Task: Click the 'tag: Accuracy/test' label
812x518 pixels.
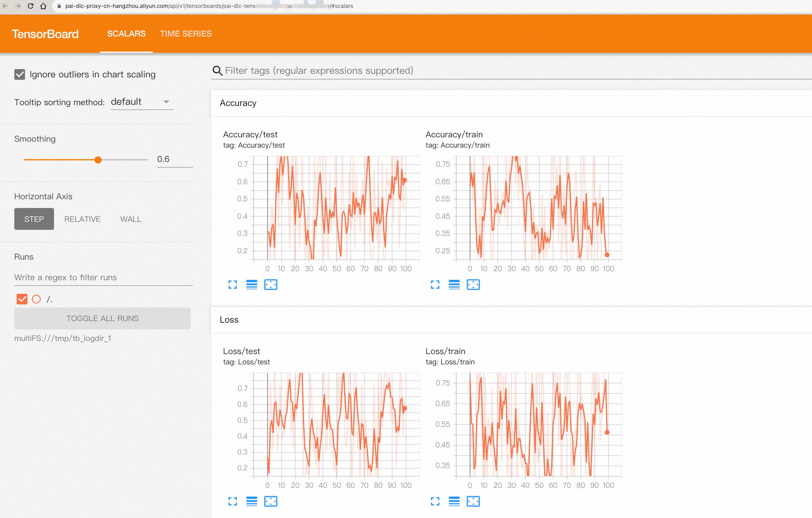Action: coord(254,145)
